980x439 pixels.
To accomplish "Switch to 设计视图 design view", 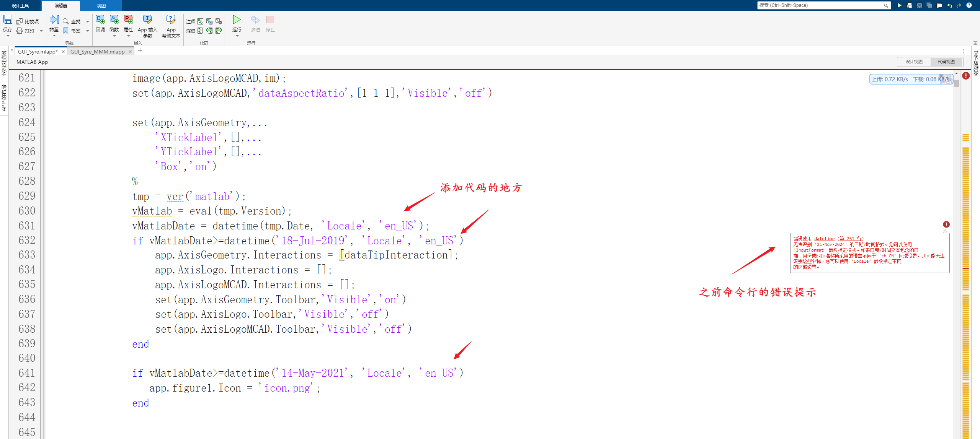I will pyautogui.click(x=914, y=62).
